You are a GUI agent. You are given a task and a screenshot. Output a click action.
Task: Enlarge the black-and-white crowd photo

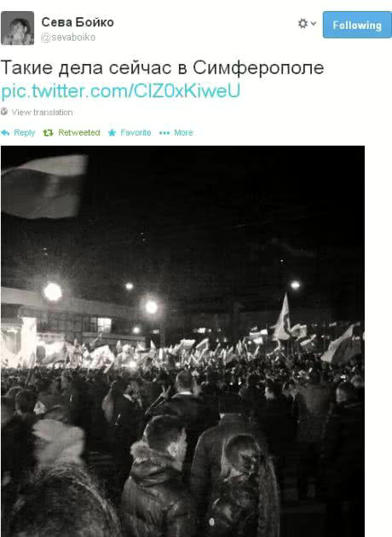[x=183, y=341]
